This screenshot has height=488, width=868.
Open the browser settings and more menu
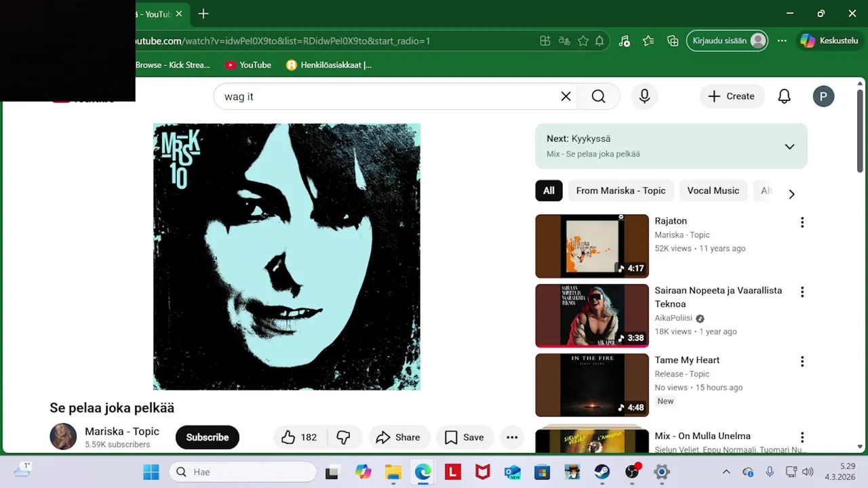pyautogui.click(x=782, y=41)
